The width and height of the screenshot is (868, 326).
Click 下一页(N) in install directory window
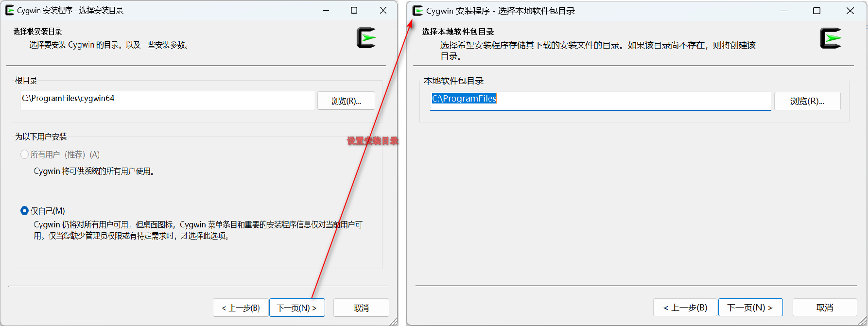pyautogui.click(x=297, y=308)
